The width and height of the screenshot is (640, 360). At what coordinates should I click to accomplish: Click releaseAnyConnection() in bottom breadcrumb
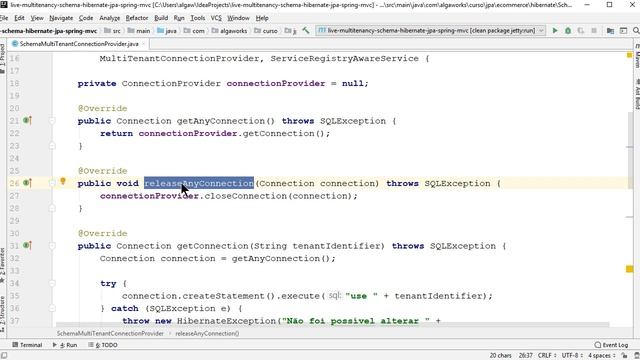207,333
